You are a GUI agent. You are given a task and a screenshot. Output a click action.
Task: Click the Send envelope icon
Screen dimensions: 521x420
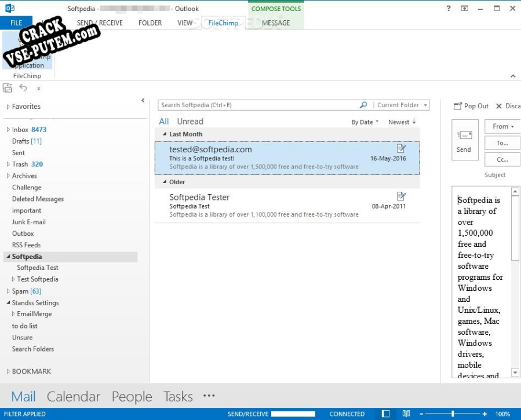pyautogui.click(x=465, y=135)
